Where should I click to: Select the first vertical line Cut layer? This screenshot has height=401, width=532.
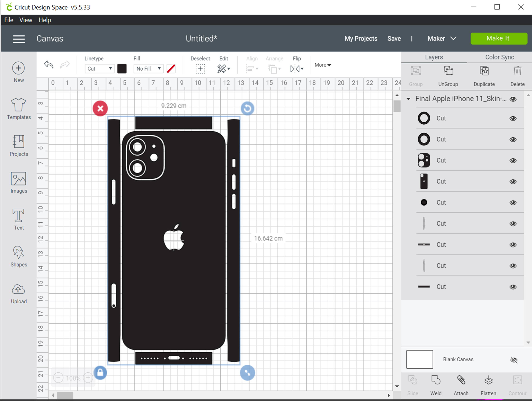click(470, 223)
